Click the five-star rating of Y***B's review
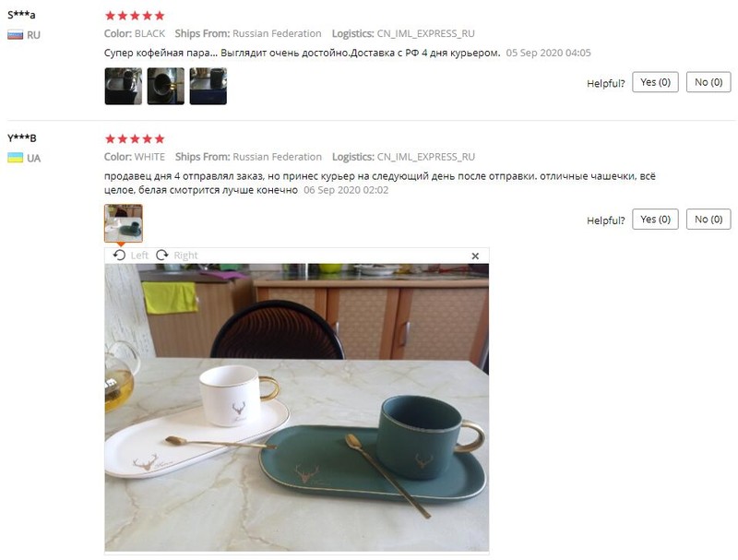This screenshot has height=560, width=738. click(135, 138)
